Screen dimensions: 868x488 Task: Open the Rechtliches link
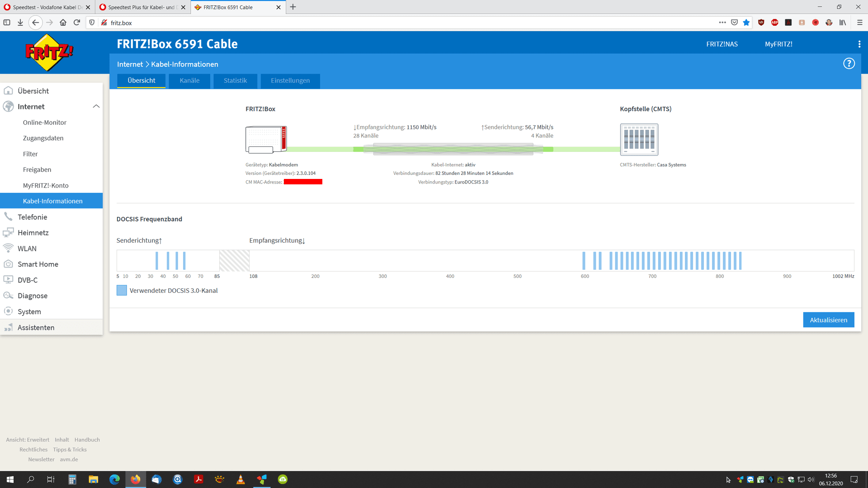(x=33, y=450)
